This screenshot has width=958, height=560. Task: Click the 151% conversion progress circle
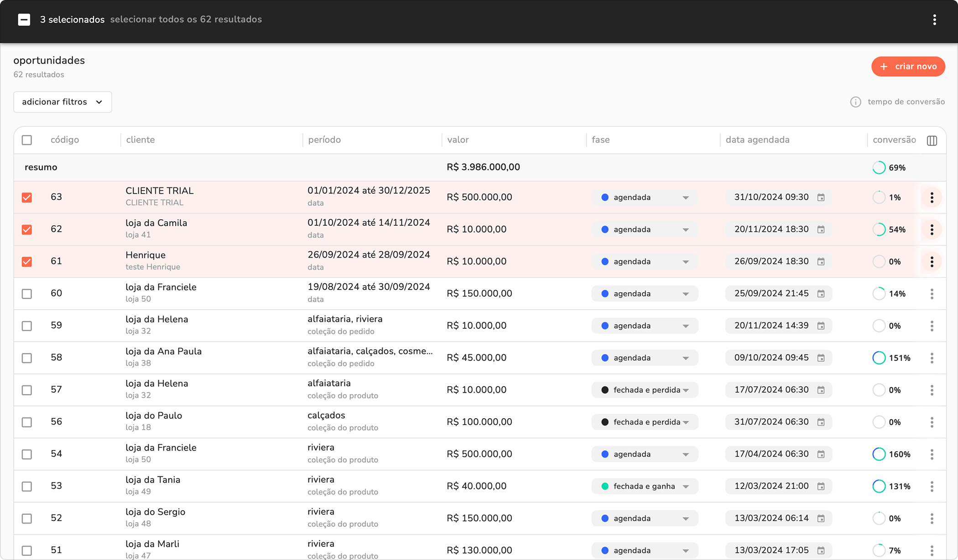(879, 358)
